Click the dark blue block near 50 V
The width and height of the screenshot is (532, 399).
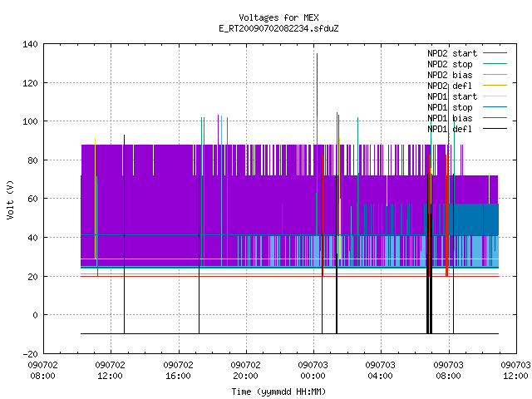(x=474, y=219)
